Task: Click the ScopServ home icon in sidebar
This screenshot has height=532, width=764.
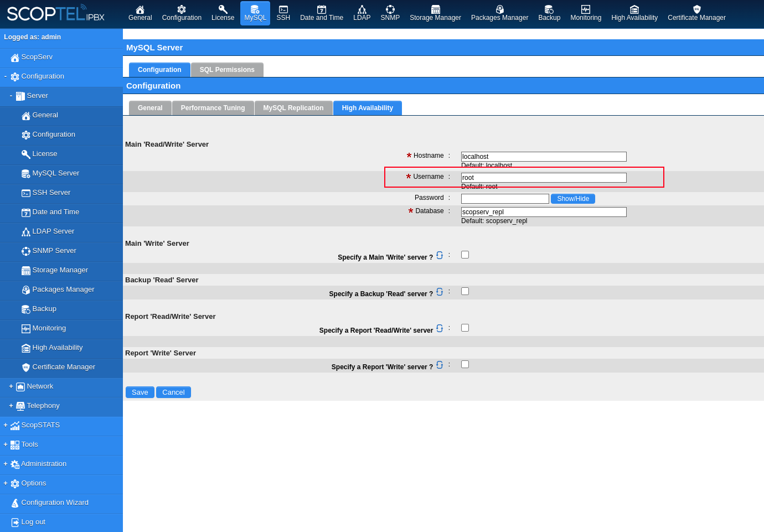Action: coord(15,58)
